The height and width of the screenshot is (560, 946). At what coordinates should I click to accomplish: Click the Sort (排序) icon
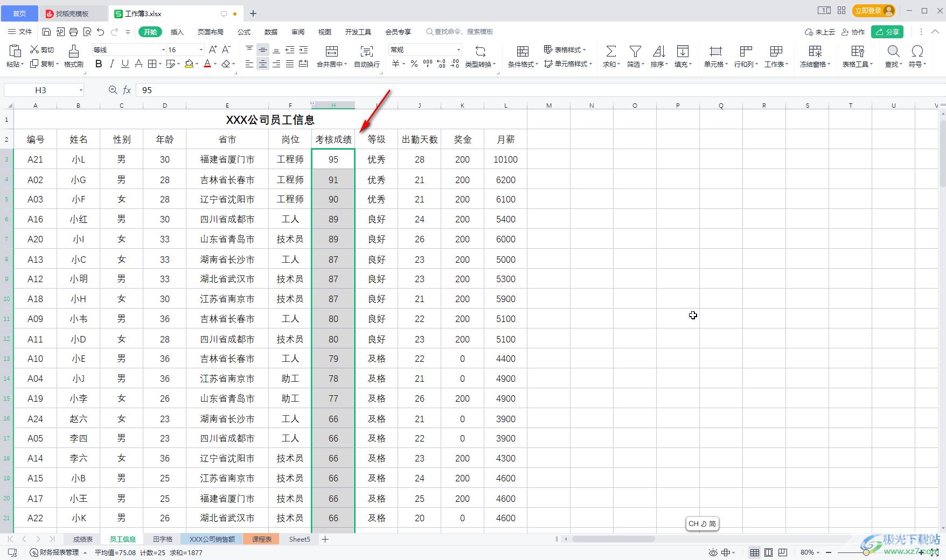point(659,51)
